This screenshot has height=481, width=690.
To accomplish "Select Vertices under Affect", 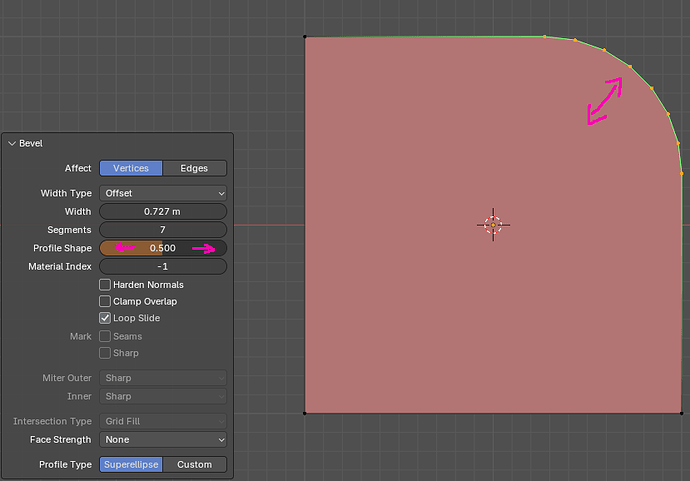I will click(131, 168).
